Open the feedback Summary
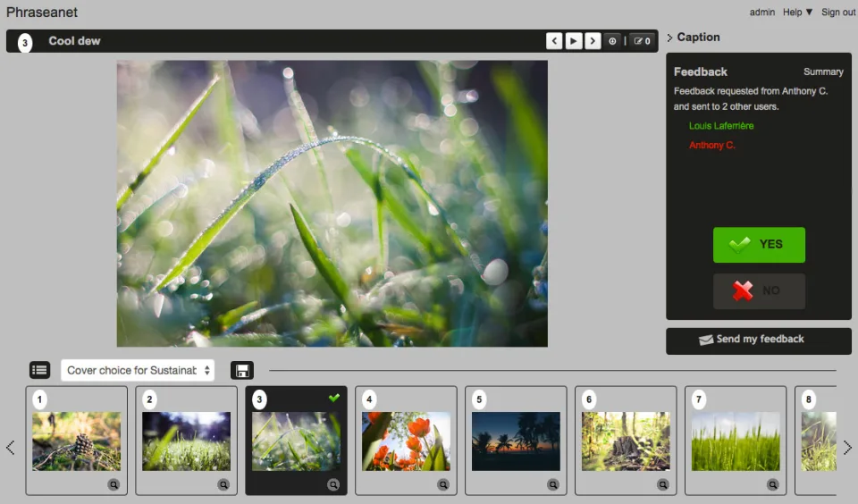The image size is (858, 504). click(823, 71)
